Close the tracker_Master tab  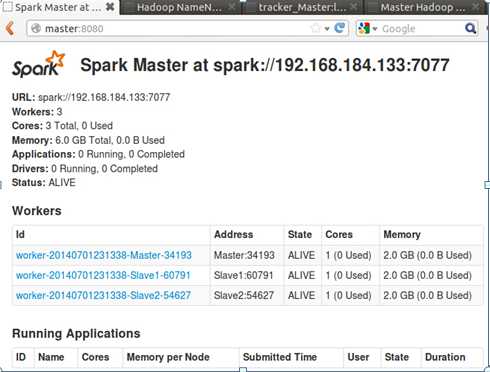point(354,6)
